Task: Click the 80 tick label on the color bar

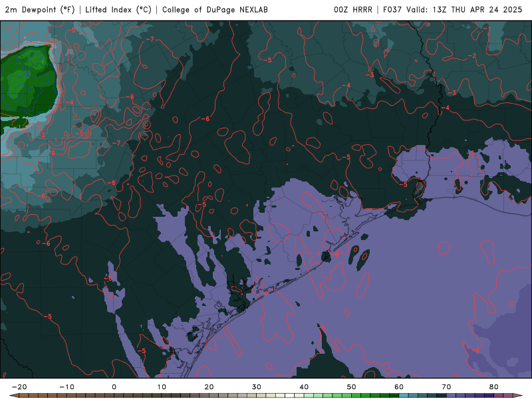Action: tap(494, 387)
